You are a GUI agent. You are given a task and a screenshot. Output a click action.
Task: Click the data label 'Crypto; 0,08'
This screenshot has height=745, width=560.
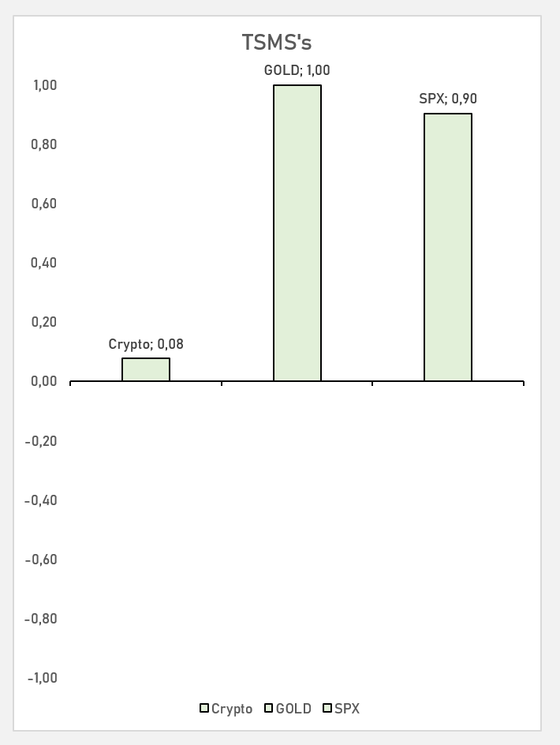146,344
